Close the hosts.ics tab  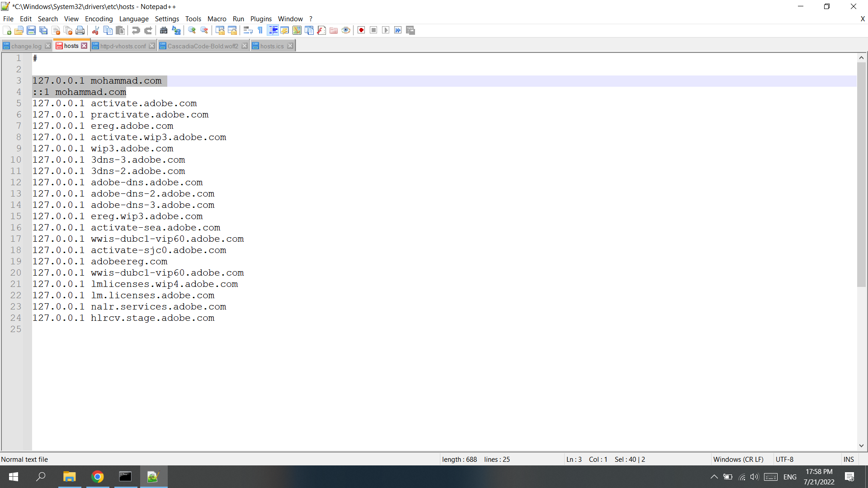[290, 46]
